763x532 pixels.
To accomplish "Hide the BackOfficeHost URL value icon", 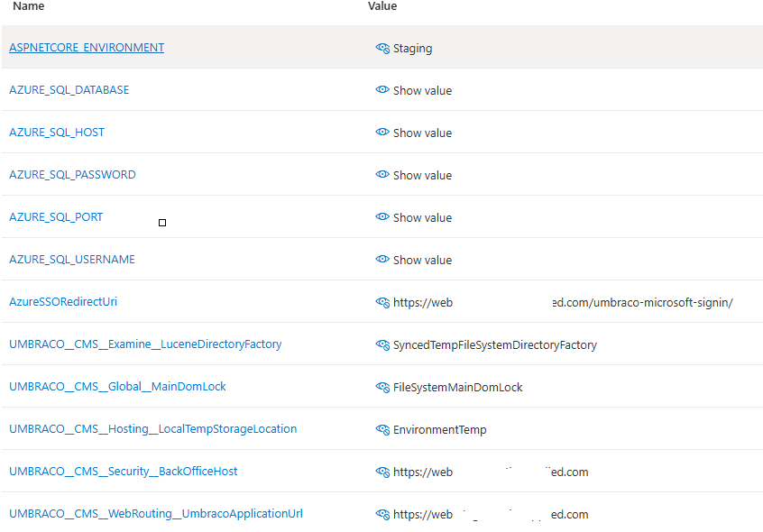I will click(382, 472).
